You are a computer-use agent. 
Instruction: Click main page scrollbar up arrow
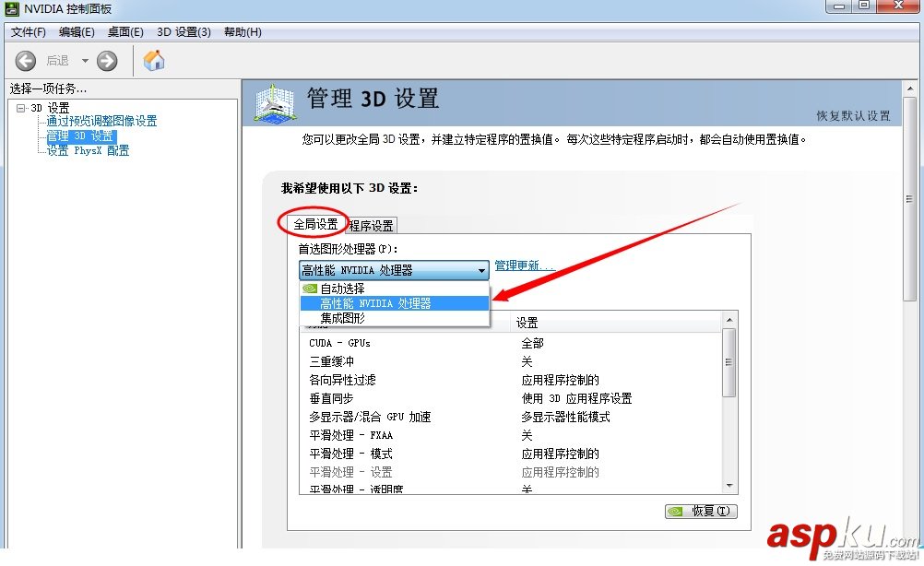(910, 88)
